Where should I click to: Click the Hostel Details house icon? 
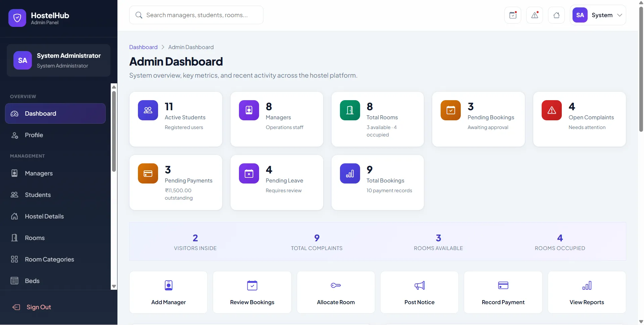(14, 216)
